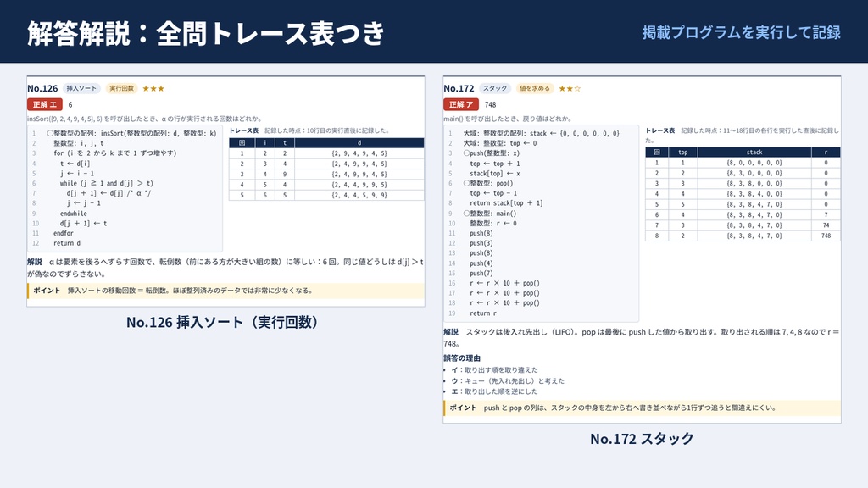Click the 誤答の理由 heading
This screenshot has height=488, width=868.
click(462, 358)
